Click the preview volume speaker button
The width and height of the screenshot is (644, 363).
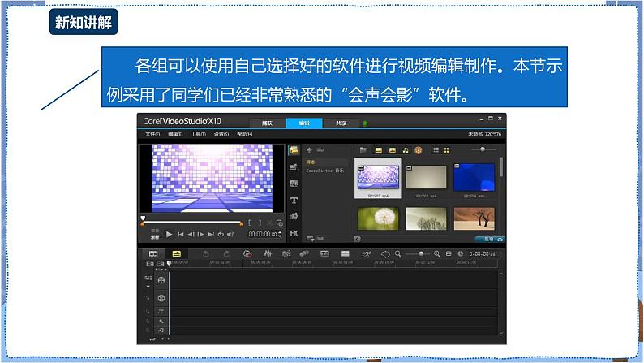[230, 235]
